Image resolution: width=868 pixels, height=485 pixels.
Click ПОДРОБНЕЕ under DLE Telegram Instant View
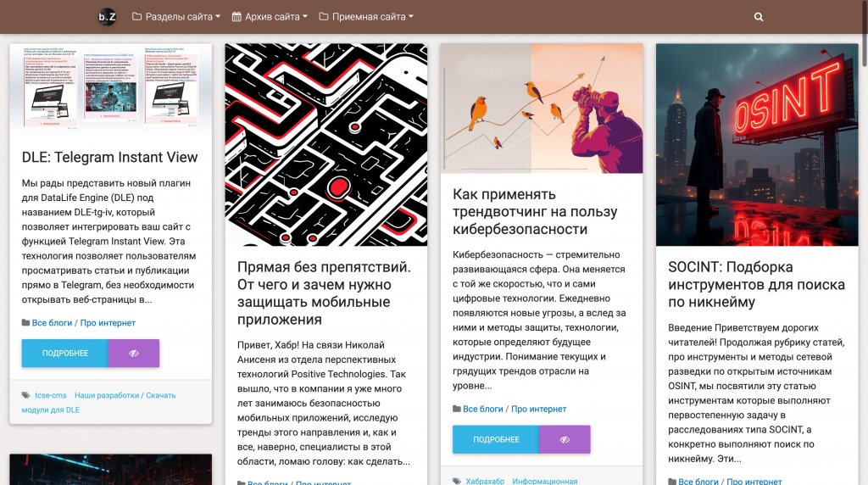click(65, 354)
